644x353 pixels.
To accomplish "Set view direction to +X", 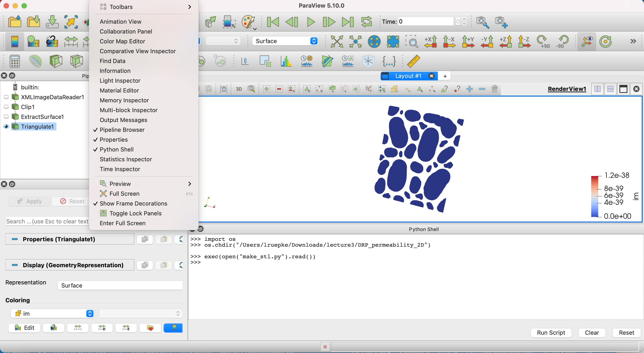I will [x=430, y=41].
